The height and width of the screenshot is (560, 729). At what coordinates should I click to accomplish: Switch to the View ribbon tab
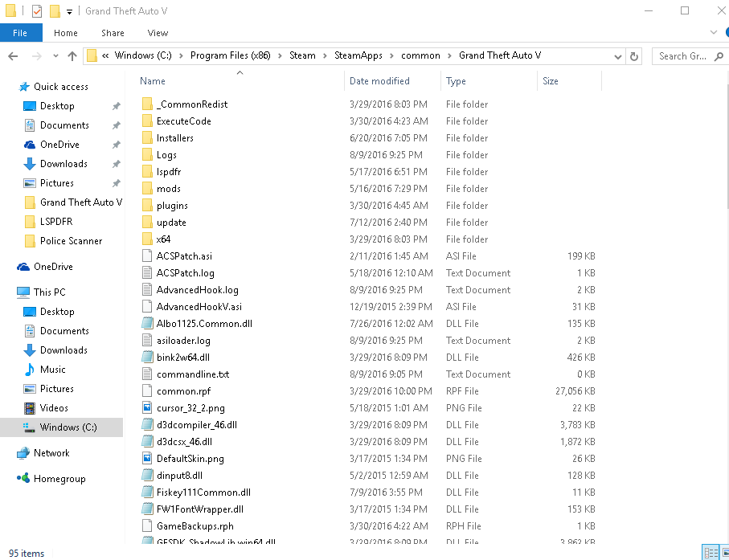tap(158, 33)
